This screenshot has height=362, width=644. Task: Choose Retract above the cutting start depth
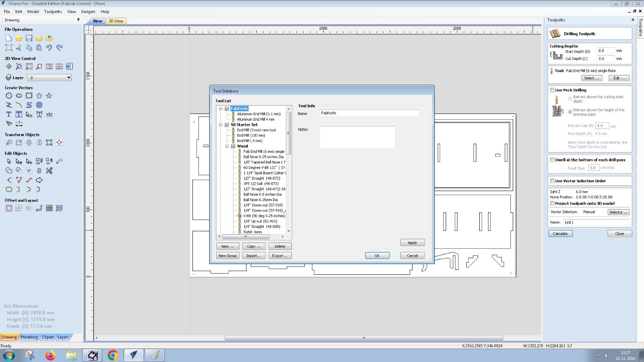(x=570, y=99)
